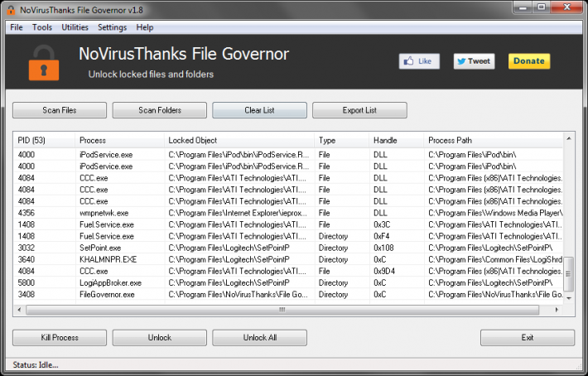Click the vertical scrollbar thumb
The width and height of the screenshot is (588, 376).
[x=569, y=274]
